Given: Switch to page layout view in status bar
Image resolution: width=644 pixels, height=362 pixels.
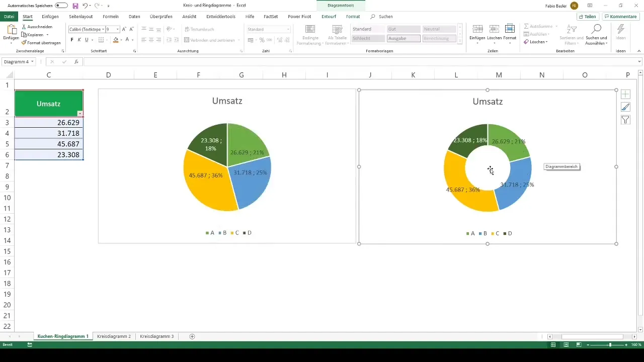Looking at the screenshot, I should [x=566, y=345].
